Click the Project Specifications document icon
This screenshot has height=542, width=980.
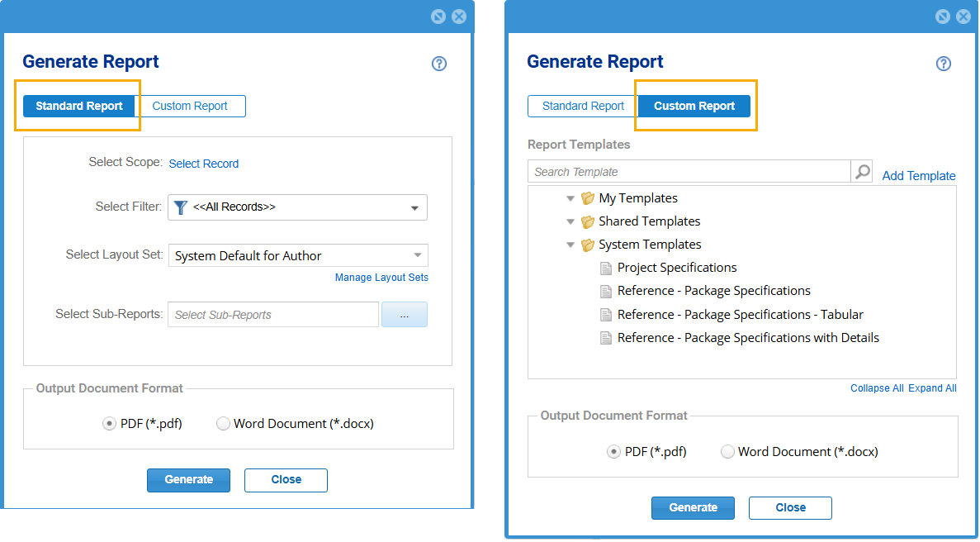click(x=606, y=268)
